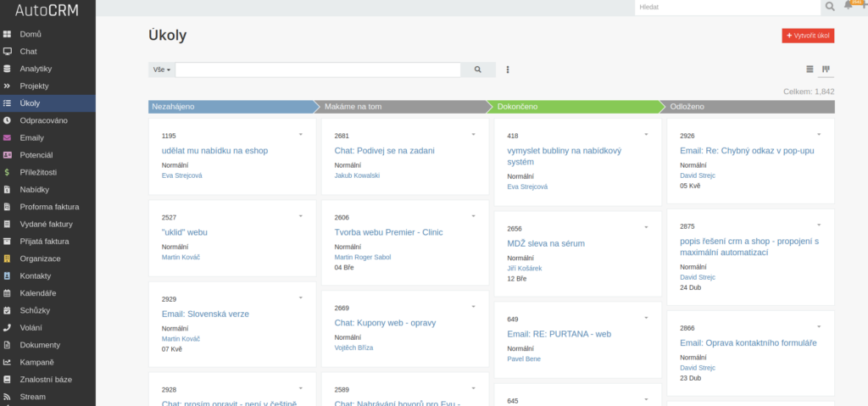Click the Domů dashboard icon in sidebar
Image resolution: width=868 pixels, height=406 pixels.
tap(7, 35)
